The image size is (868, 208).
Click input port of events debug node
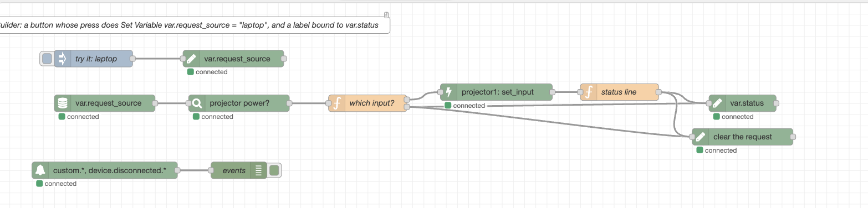[x=211, y=170]
